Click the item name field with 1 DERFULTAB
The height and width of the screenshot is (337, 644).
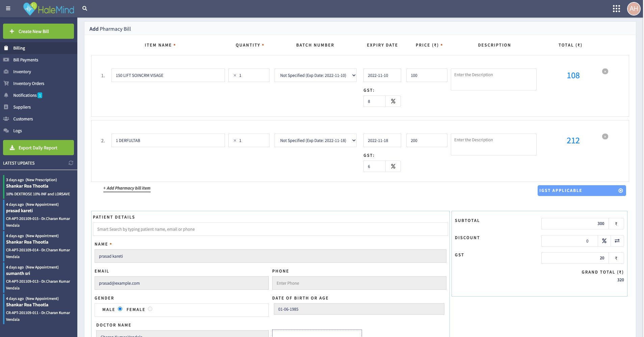point(168,140)
